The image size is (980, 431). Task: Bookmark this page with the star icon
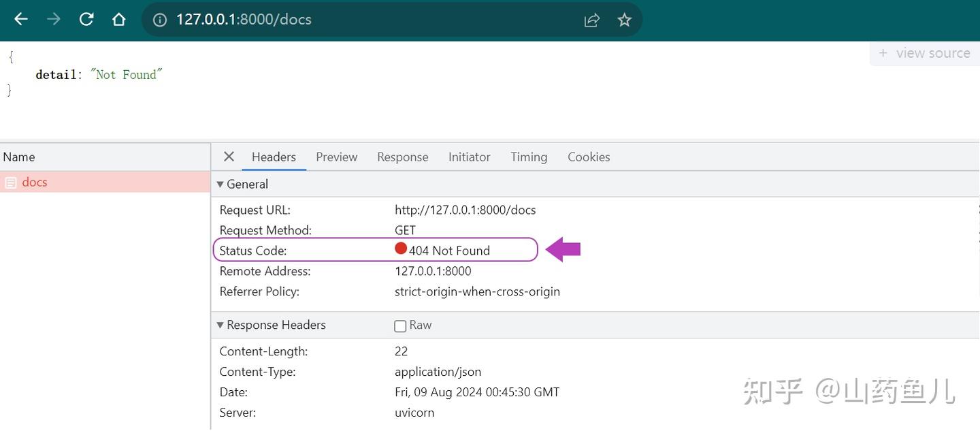point(624,20)
